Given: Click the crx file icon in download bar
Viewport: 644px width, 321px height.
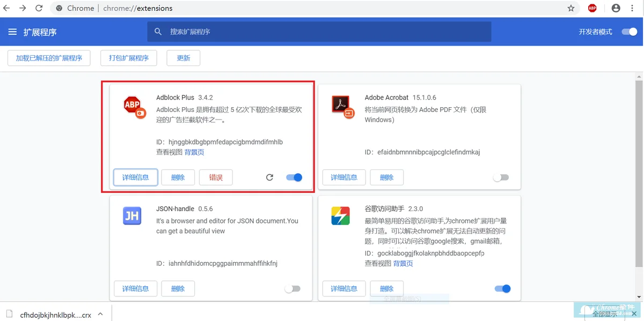Looking at the screenshot, I should coord(9,315).
